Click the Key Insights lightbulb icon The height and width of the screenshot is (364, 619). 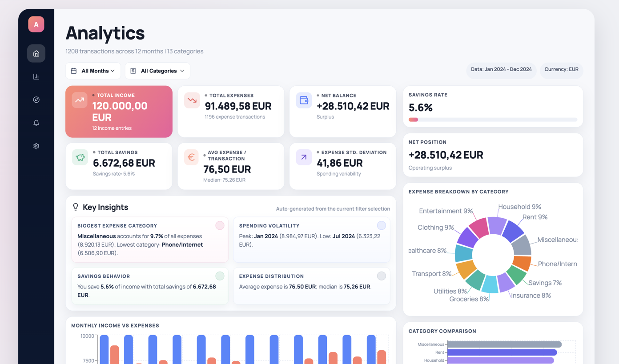point(76,207)
